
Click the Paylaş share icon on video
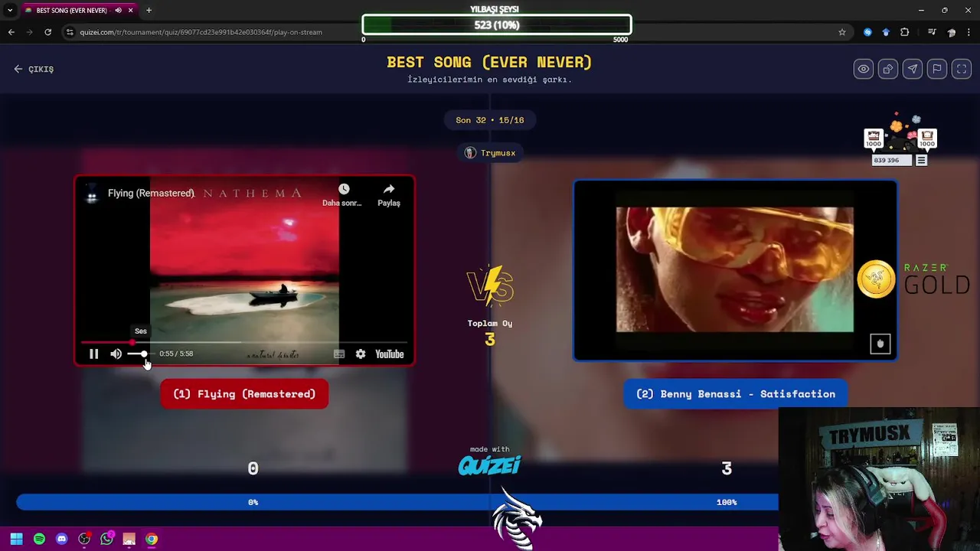pos(389,189)
